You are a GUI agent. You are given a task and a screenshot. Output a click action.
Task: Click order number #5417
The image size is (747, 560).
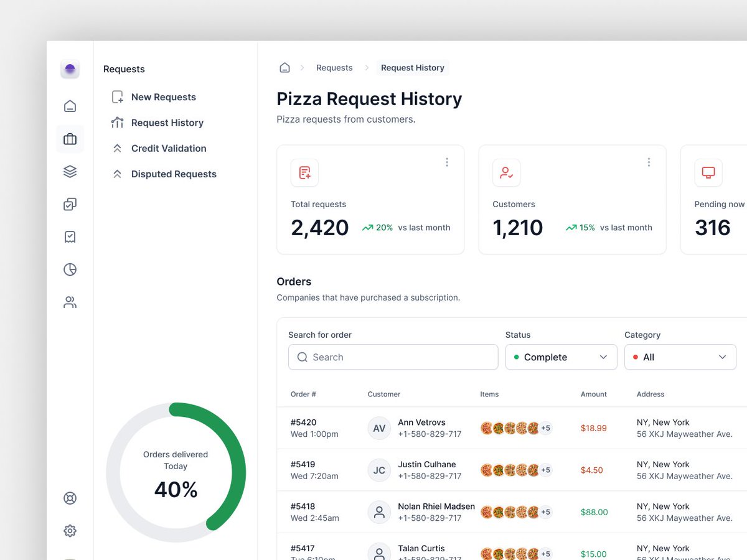(x=303, y=549)
